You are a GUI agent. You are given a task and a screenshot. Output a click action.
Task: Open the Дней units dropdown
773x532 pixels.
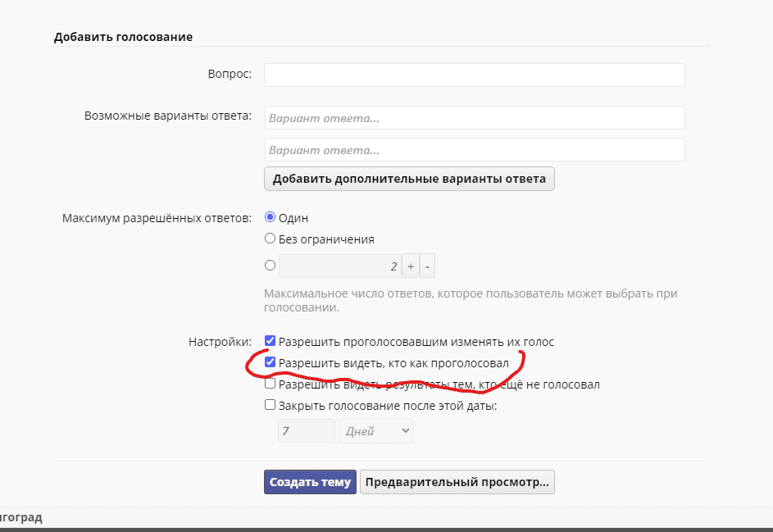[376, 431]
